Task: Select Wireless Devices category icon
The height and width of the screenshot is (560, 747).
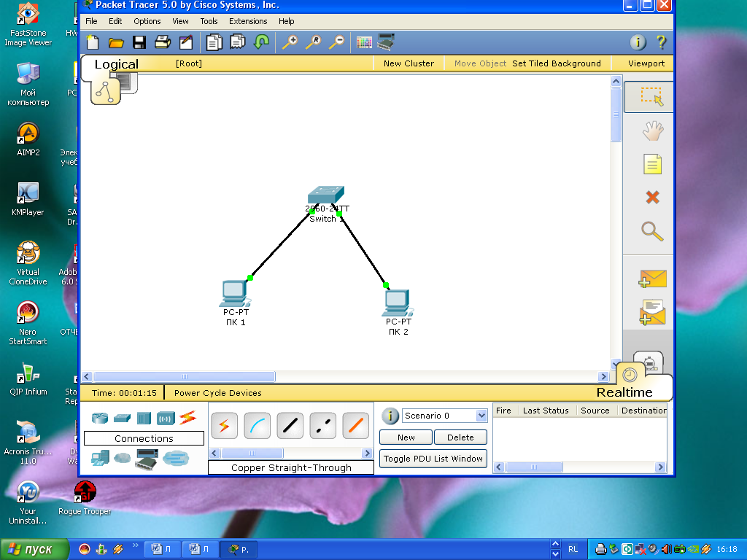Action: pyautogui.click(x=166, y=419)
